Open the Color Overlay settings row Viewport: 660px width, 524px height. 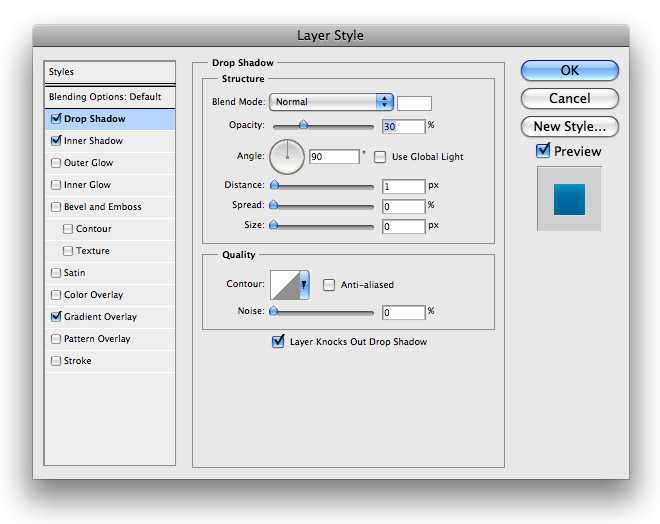pos(110,295)
